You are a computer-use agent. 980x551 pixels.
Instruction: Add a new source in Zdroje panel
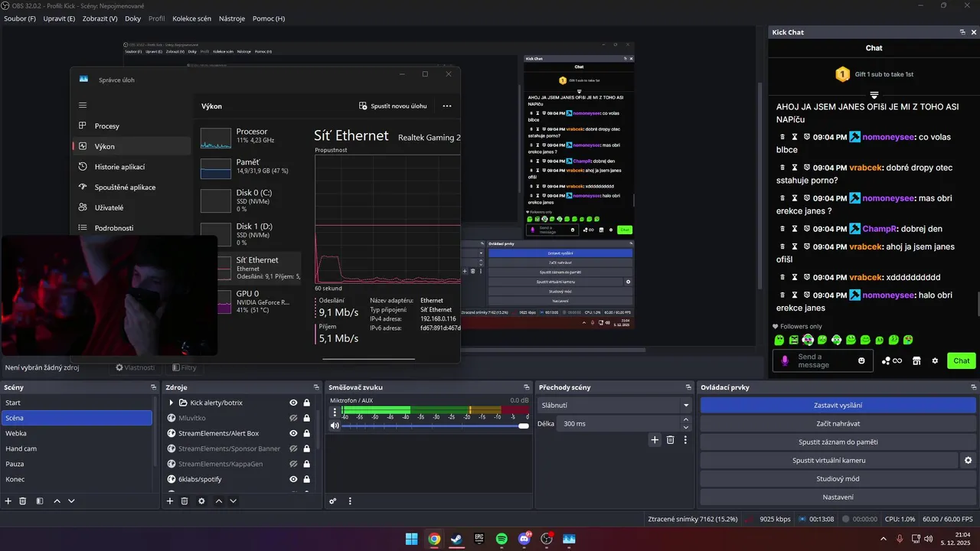tap(170, 500)
